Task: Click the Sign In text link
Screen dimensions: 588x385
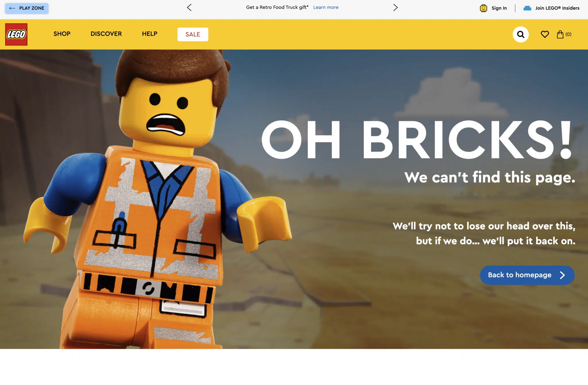Action: point(499,8)
